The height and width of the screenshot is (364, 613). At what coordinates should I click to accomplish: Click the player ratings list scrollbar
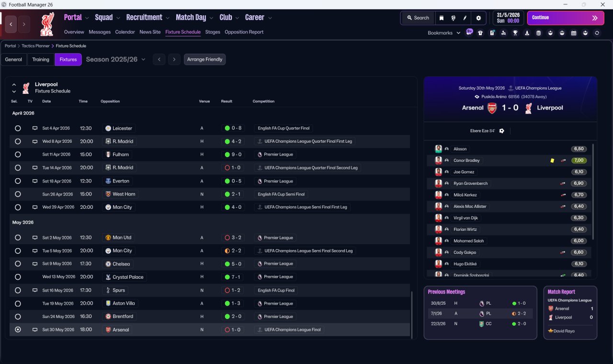pos(593,192)
